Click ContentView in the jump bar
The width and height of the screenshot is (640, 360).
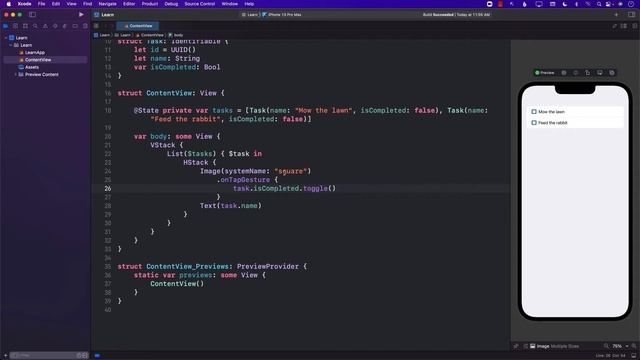coord(150,35)
